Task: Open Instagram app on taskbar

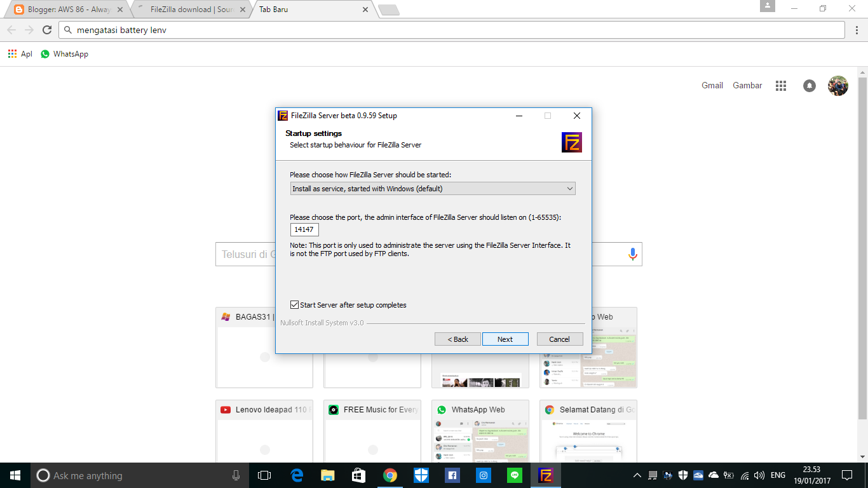Action: point(483,475)
